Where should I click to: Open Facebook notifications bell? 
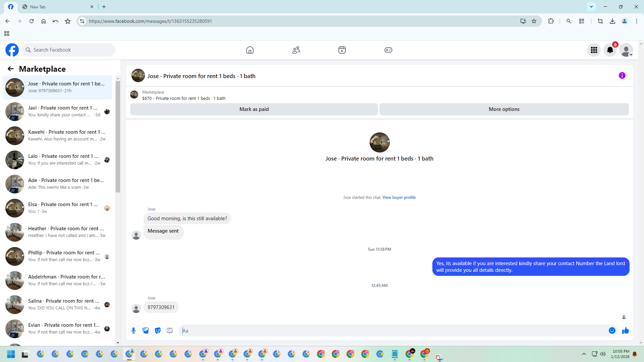coord(610,50)
